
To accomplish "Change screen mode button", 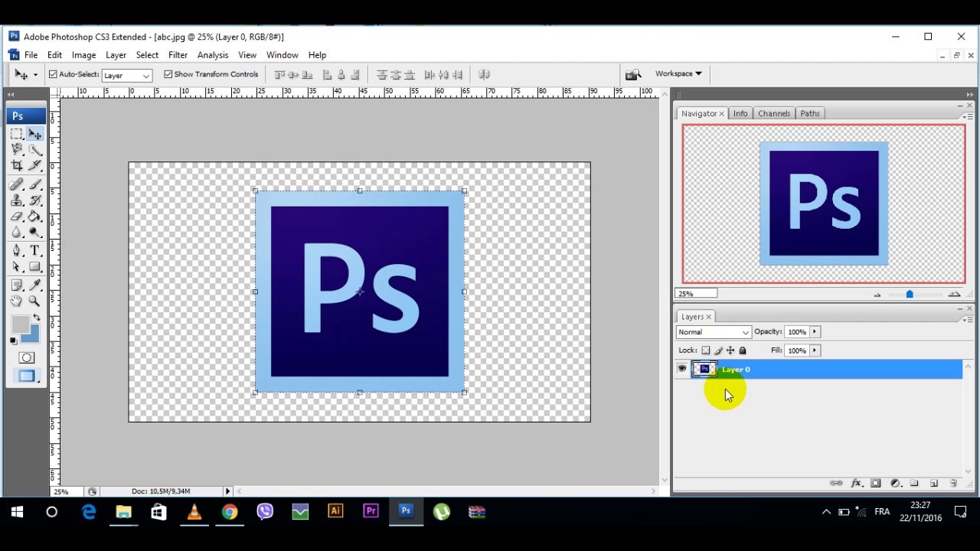I will 27,376.
